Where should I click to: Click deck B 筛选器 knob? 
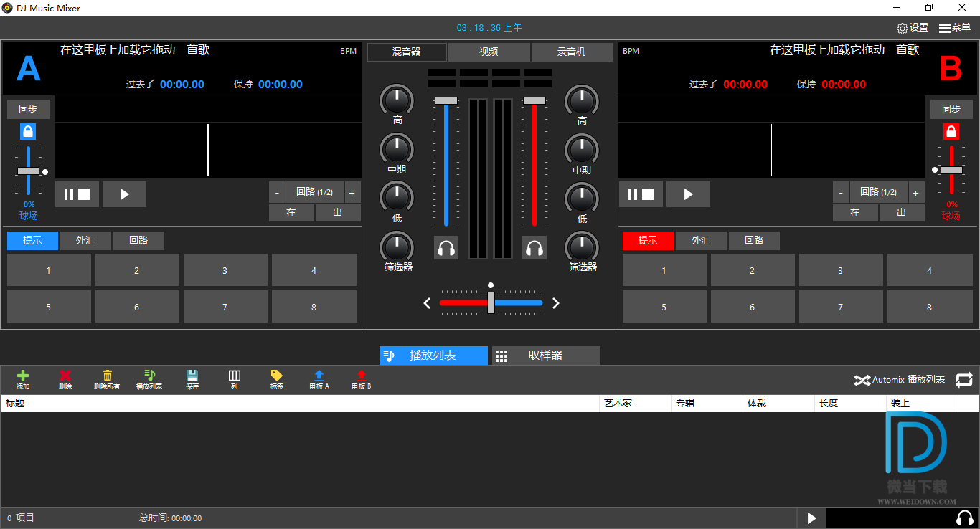583,247
